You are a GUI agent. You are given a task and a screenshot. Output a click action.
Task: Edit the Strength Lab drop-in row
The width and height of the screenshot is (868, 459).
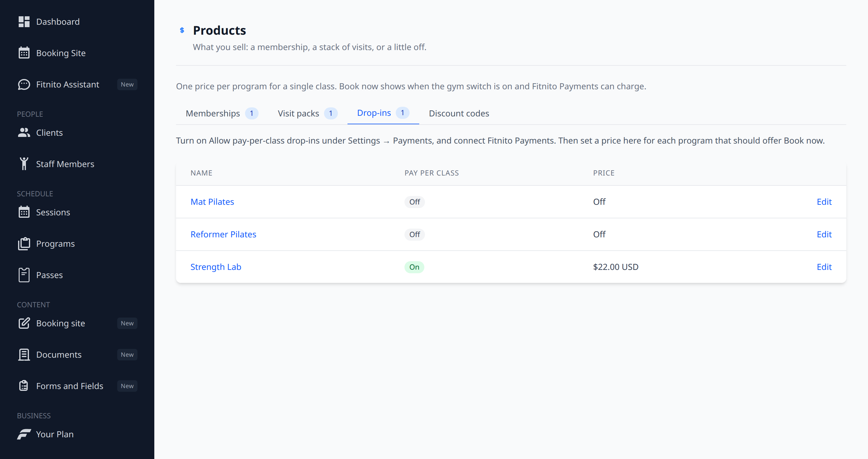pyautogui.click(x=824, y=267)
